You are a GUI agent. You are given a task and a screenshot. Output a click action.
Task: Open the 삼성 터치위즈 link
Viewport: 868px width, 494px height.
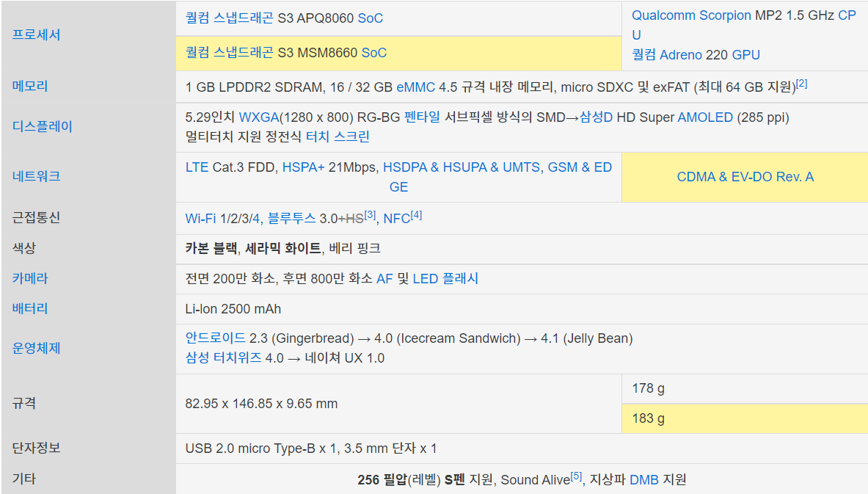coord(224,358)
